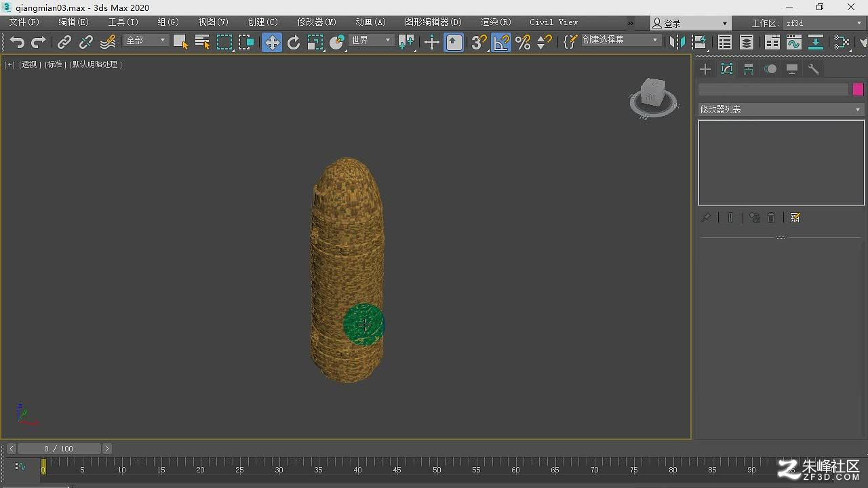868x488 pixels.
Task: Select the Unlink selection tool
Action: click(86, 42)
